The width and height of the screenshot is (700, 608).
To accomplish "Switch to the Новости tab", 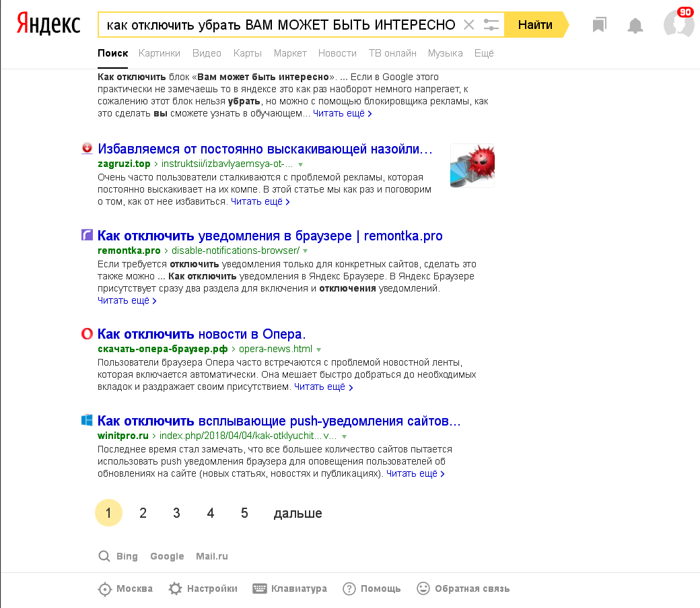I will 337,53.
